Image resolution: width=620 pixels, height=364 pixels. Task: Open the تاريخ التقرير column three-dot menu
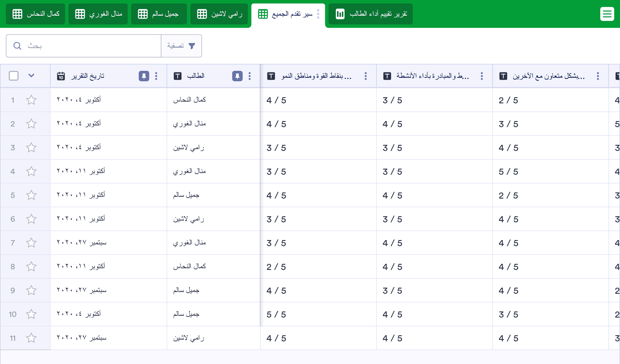pyautogui.click(x=156, y=76)
